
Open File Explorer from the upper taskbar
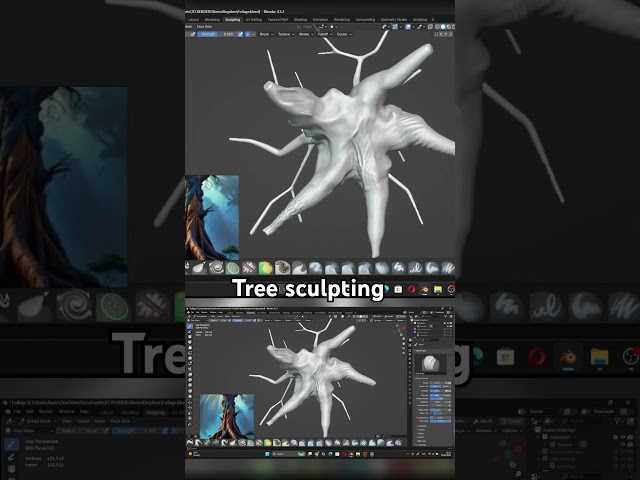(438, 289)
